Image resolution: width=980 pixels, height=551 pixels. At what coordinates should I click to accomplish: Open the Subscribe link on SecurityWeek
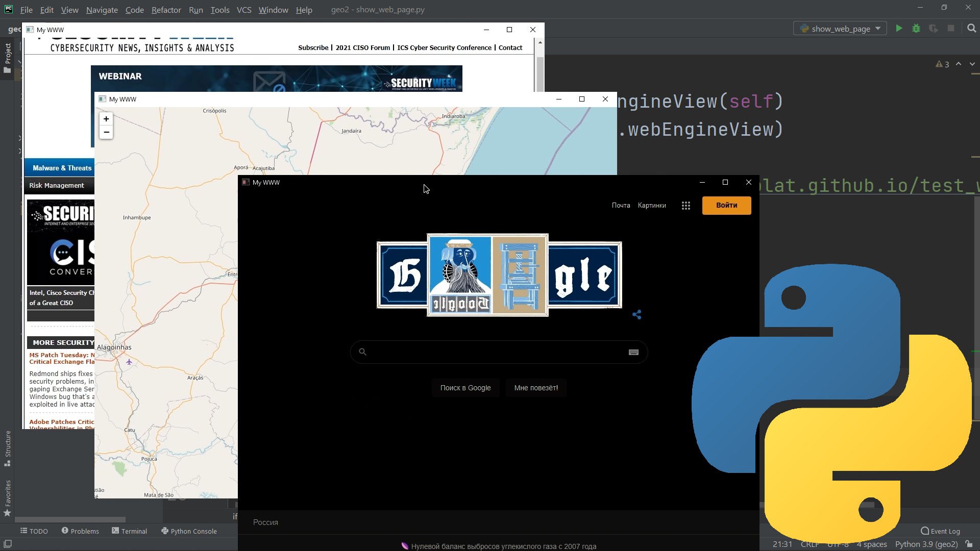coord(313,47)
